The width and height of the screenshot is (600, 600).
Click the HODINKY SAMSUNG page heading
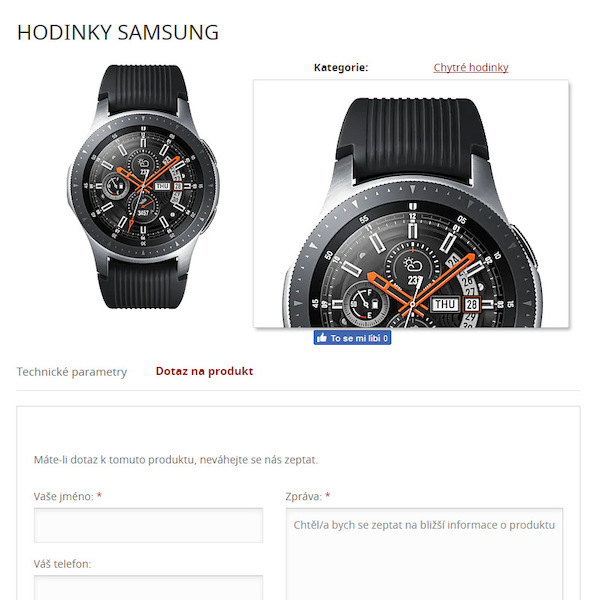tap(118, 32)
